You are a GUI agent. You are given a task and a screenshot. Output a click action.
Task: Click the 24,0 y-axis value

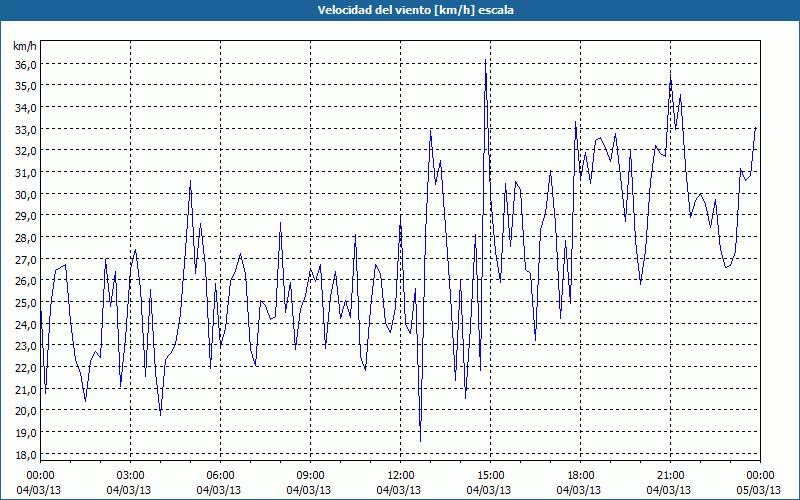[25, 324]
